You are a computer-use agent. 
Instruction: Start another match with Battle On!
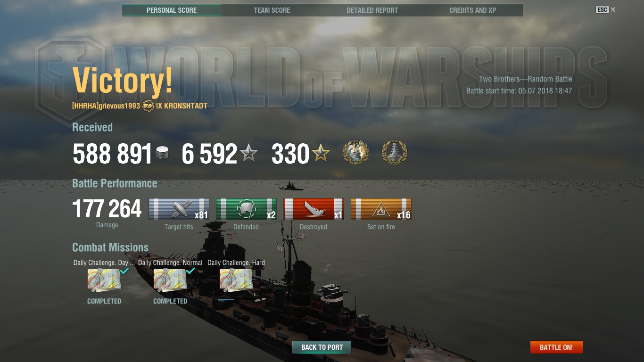click(x=556, y=347)
